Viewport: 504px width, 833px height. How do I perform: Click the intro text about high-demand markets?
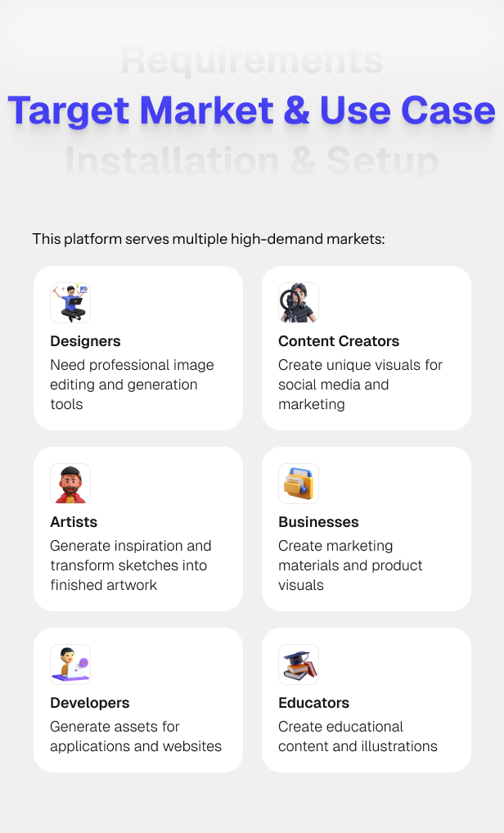tap(209, 239)
